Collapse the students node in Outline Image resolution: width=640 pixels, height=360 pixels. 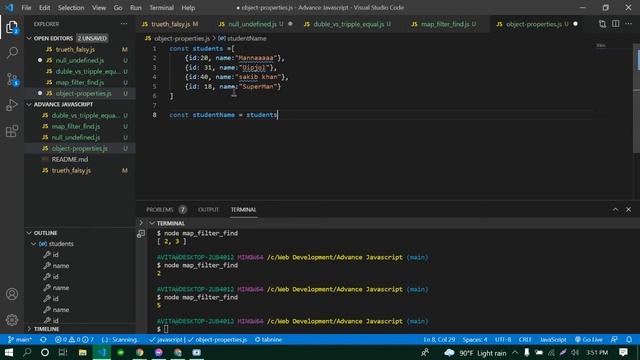point(33,244)
